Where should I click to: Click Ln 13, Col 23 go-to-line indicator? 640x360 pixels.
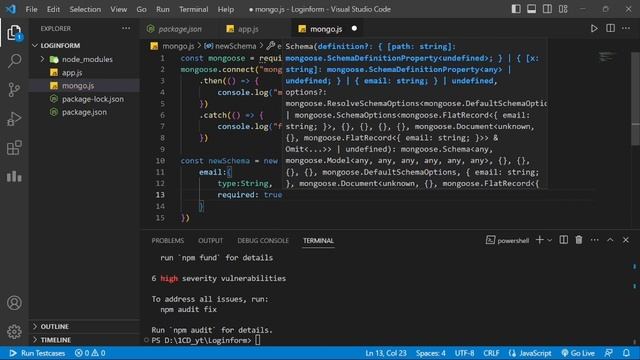pyautogui.click(x=386, y=353)
